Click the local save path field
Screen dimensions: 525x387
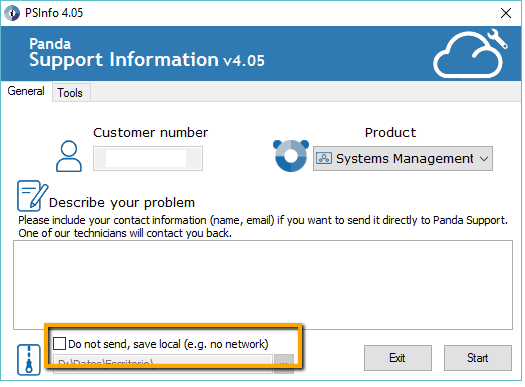[x=163, y=364]
